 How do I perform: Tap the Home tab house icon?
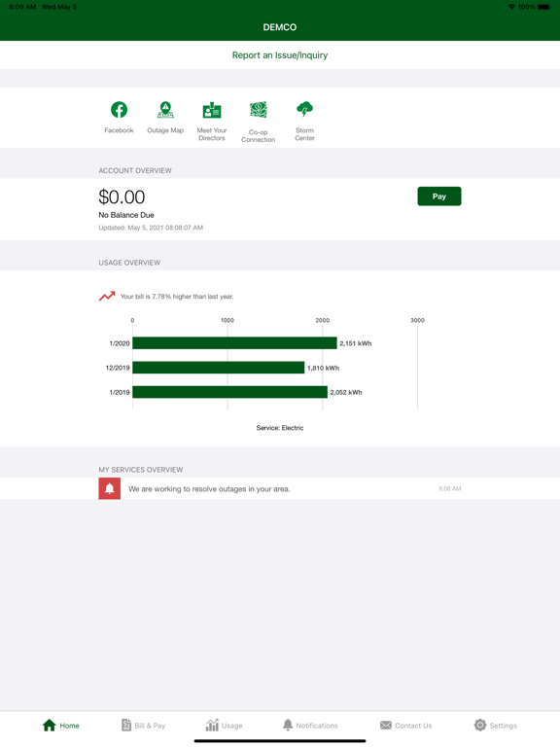tap(49, 725)
